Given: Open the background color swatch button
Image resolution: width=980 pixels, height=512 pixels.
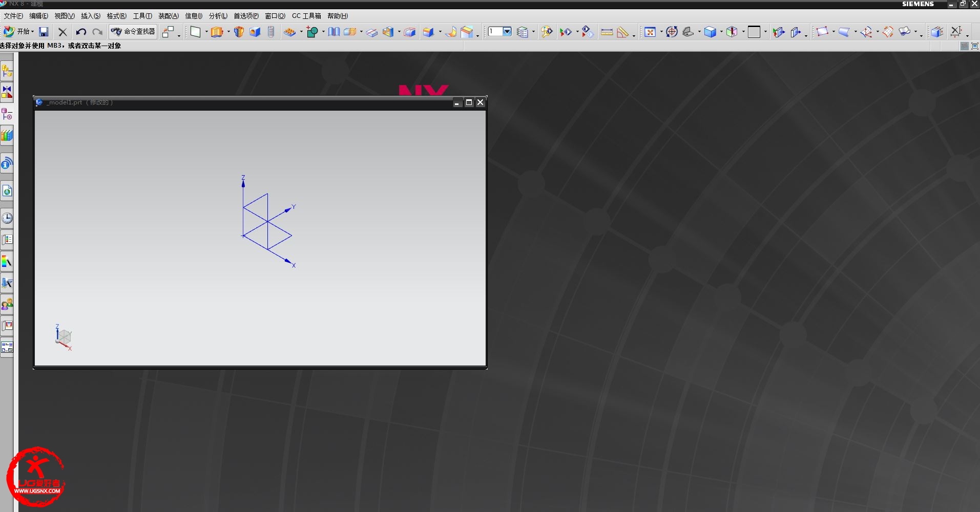Looking at the screenshot, I should pyautogui.click(x=754, y=32).
